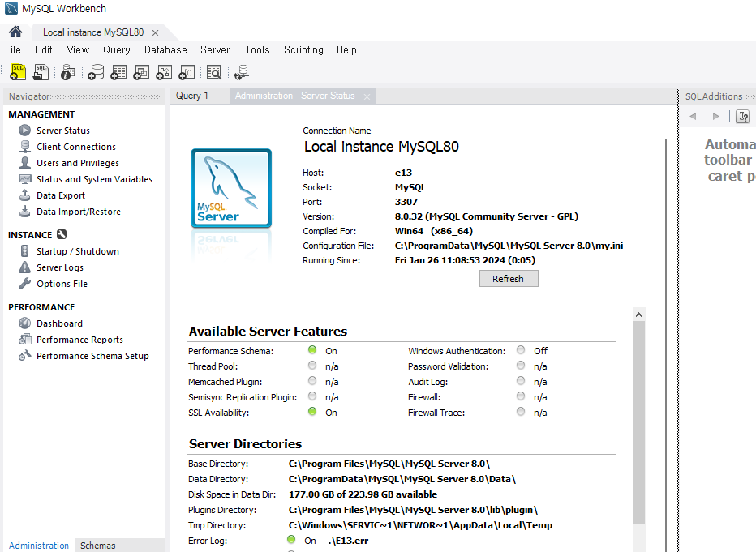This screenshot has width=756, height=552.
Task: Open the Options File page
Action: pos(62,284)
